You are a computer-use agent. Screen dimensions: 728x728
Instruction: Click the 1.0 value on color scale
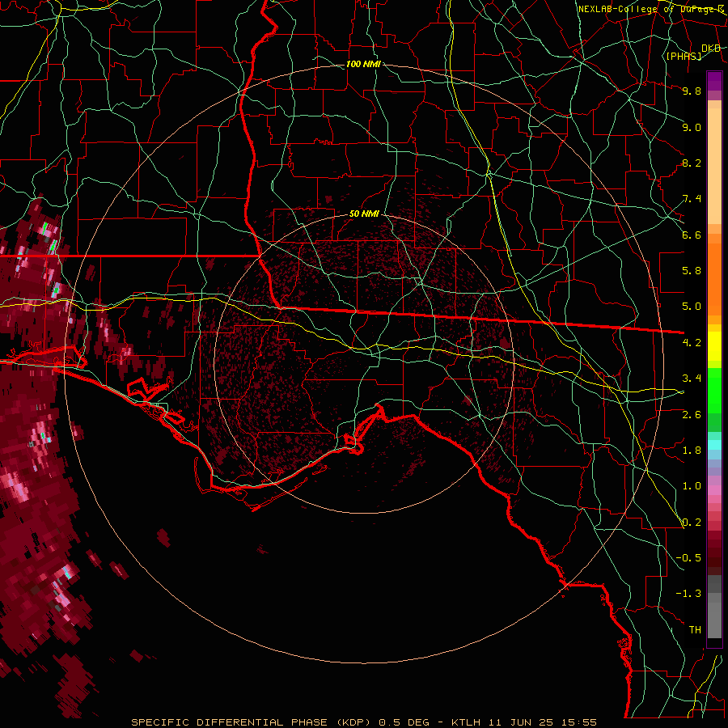692,486
